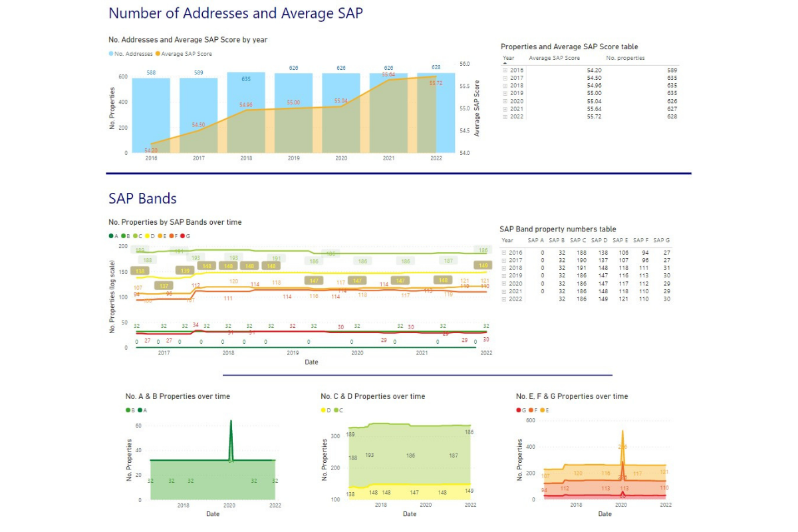
Task: Click B legend dot in A & B Properties chart
Action: click(x=128, y=410)
